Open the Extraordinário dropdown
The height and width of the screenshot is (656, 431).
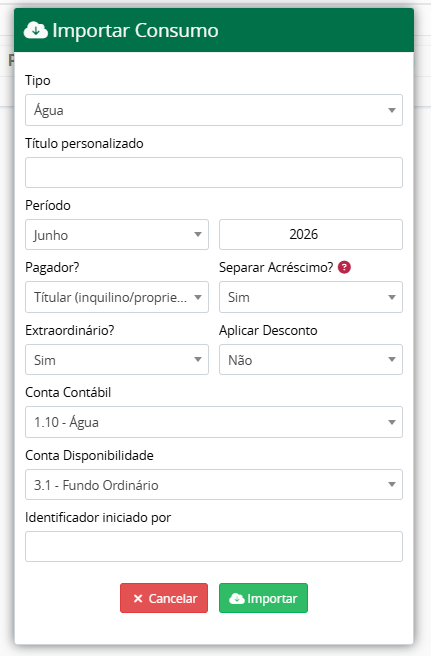(x=117, y=359)
